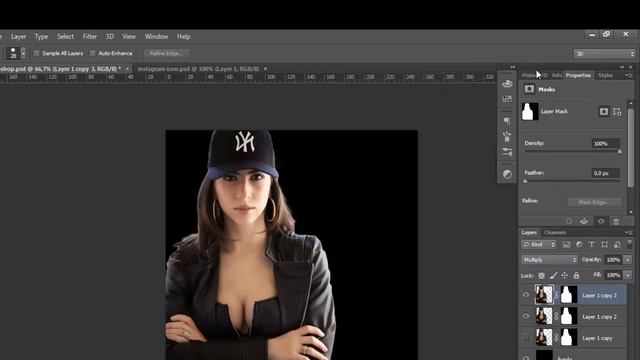Open the Select menu
The width and height of the screenshot is (640, 360).
pyautogui.click(x=65, y=36)
